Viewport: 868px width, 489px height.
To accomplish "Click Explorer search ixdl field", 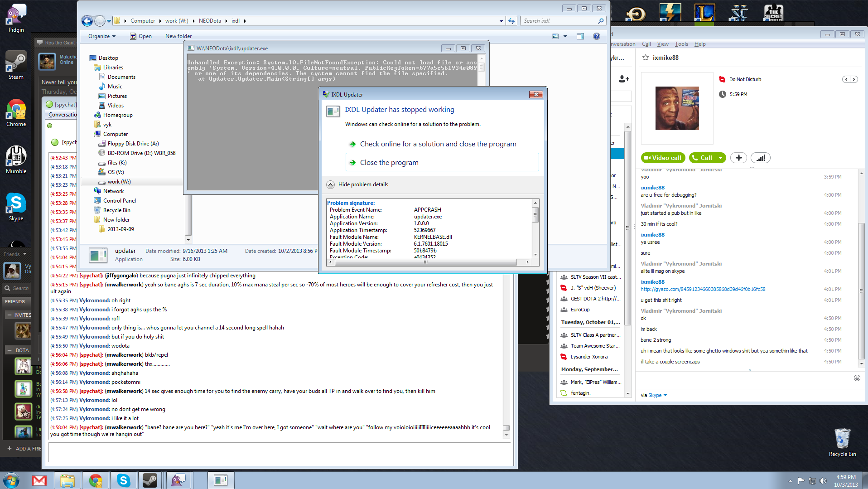I will 563,21.
